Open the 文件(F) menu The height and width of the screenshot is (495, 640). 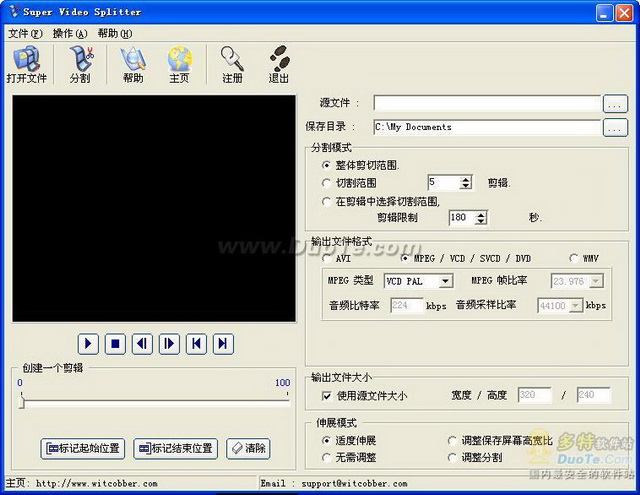[x=24, y=33]
